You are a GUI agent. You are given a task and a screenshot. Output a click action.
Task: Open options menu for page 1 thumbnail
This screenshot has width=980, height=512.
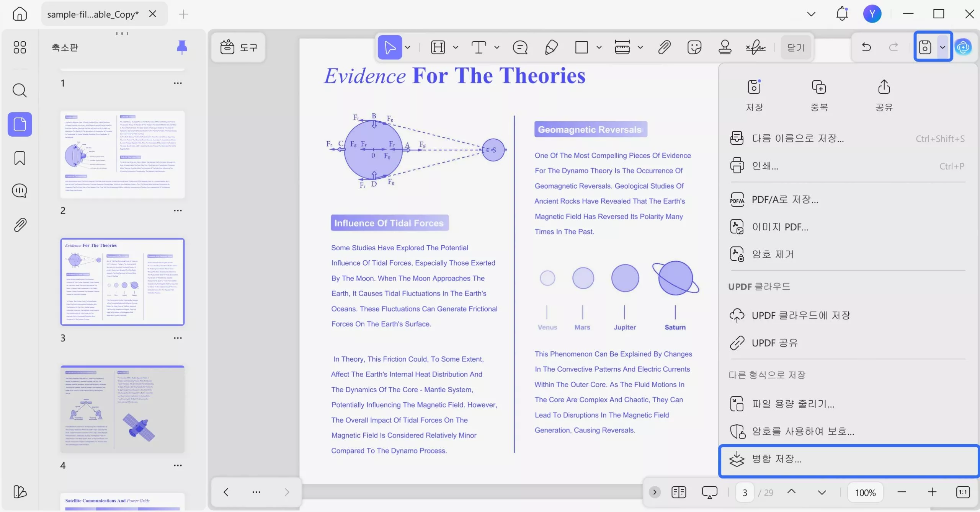pyautogui.click(x=178, y=83)
